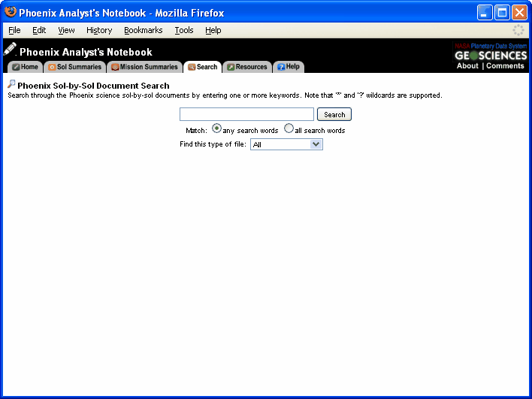
Task: Open the File menu
Action: click(14, 30)
